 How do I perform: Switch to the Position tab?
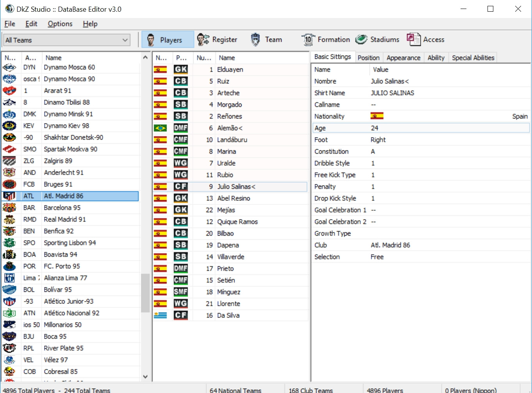point(368,58)
